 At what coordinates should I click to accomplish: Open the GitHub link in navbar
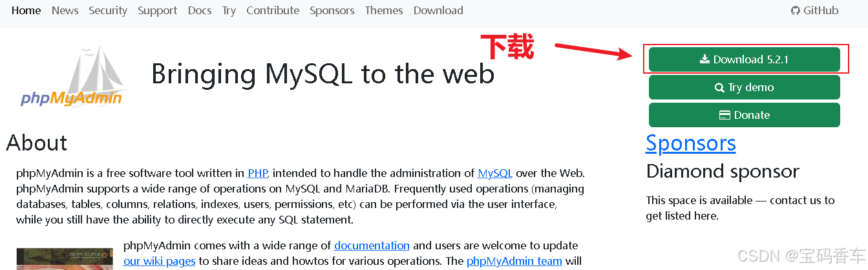814,10
